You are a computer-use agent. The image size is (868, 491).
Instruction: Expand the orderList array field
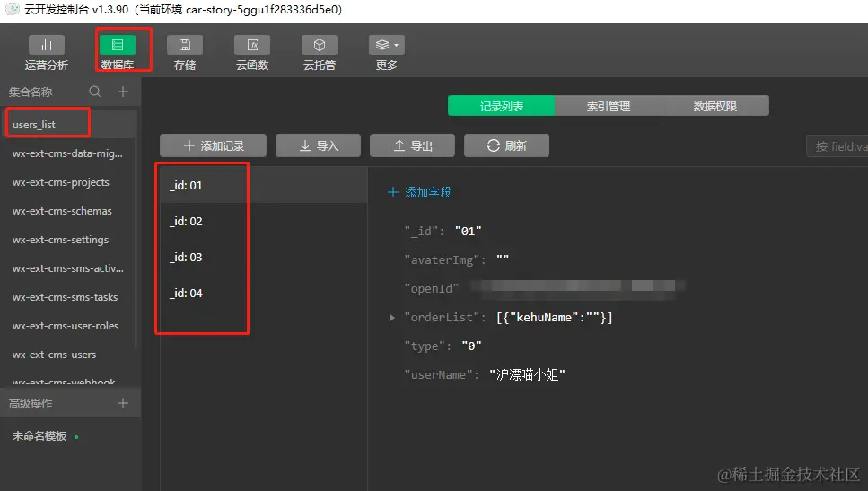pyautogui.click(x=392, y=318)
